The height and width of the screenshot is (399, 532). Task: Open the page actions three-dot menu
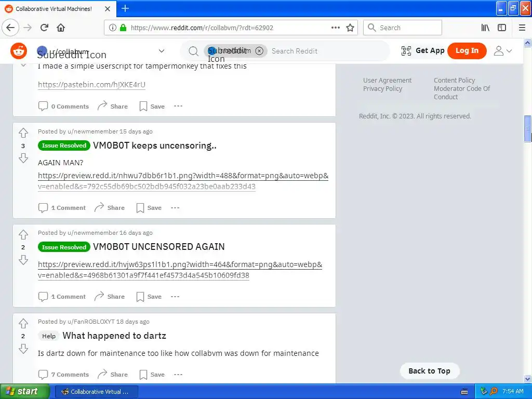[336, 28]
